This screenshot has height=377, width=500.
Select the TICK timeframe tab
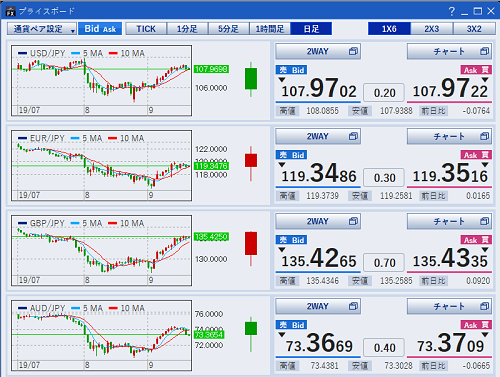146,29
